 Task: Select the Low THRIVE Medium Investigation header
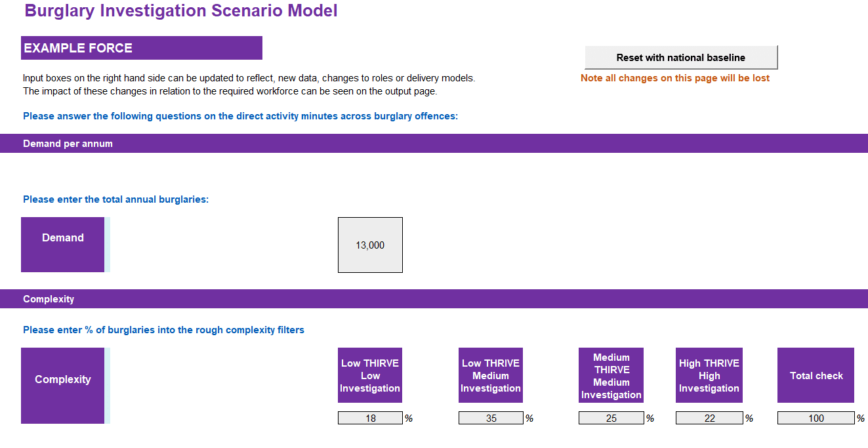coord(491,375)
